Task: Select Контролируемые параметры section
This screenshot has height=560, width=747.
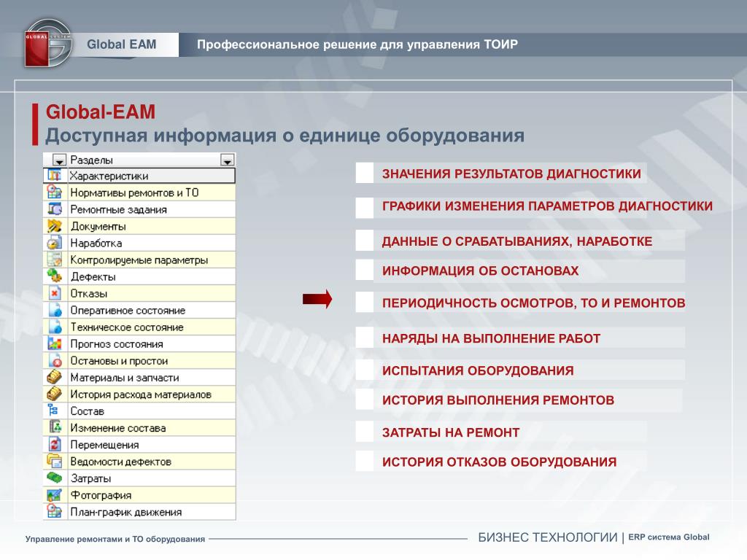Action: click(x=139, y=260)
